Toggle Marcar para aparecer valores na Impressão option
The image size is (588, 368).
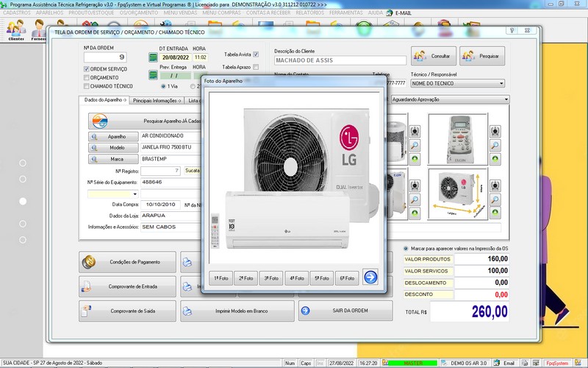click(x=406, y=249)
